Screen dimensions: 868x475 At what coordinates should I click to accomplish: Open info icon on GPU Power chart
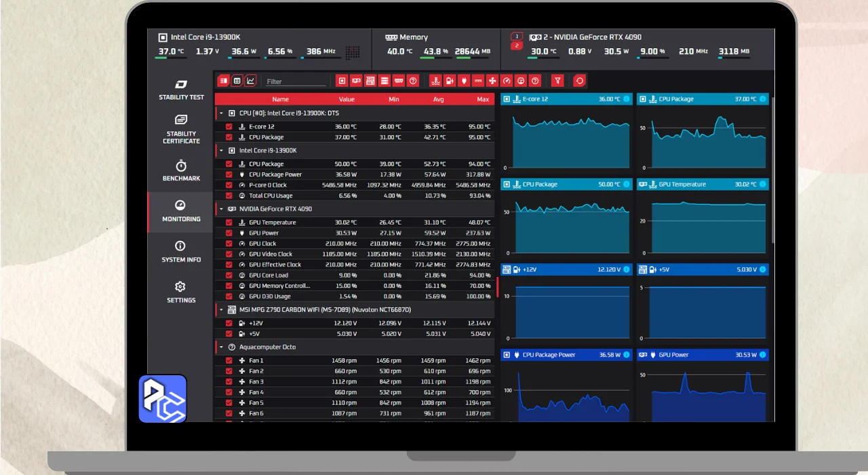pos(763,355)
